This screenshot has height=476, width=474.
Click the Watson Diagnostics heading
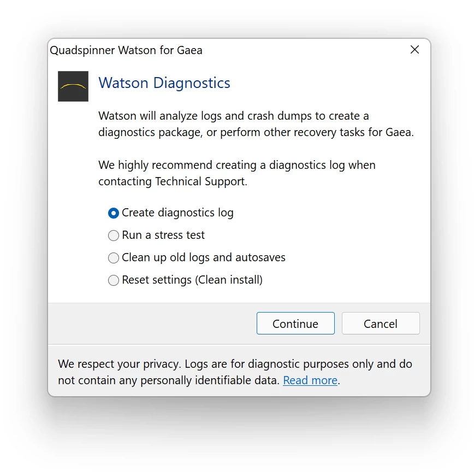tap(164, 83)
